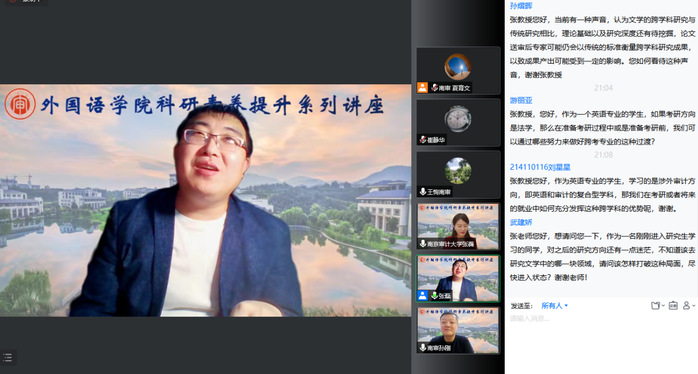
Task: Click the clock avatar of 崔静华
Action: pyautogui.click(x=458, y=118)
